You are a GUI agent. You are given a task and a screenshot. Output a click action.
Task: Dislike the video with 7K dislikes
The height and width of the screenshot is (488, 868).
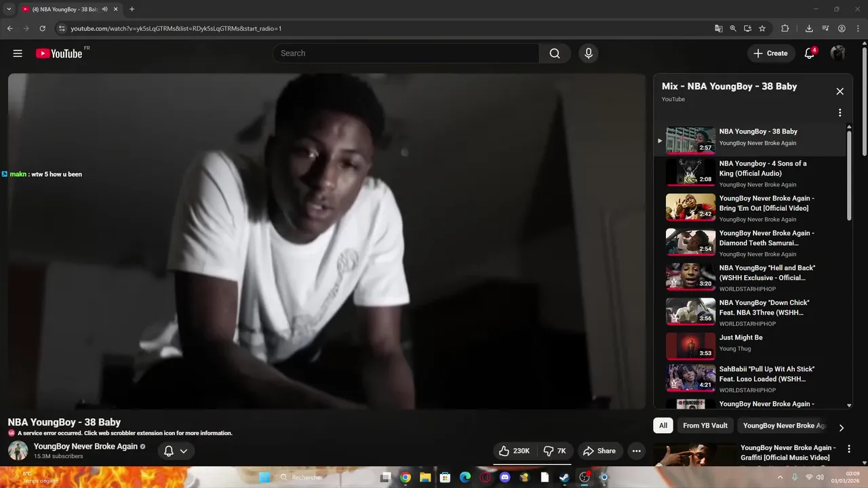pyautogui.click(x=555, y=451)
